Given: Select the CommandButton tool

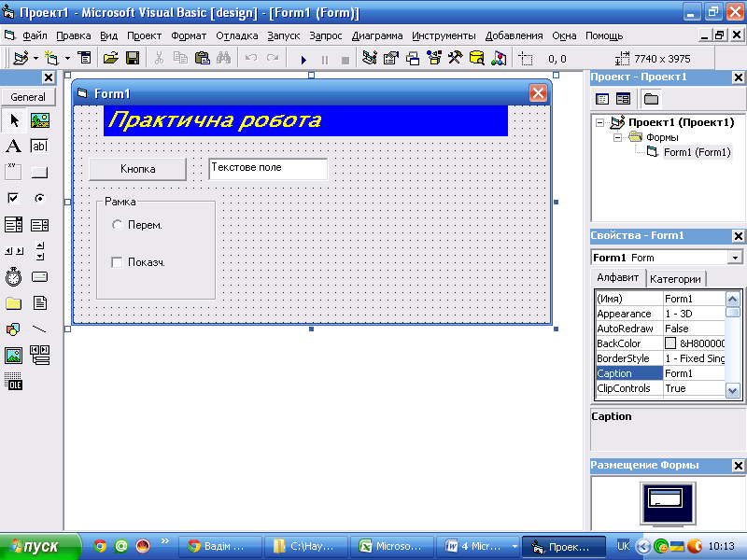Looking at the screenshot, I should [x=40, y=172].
